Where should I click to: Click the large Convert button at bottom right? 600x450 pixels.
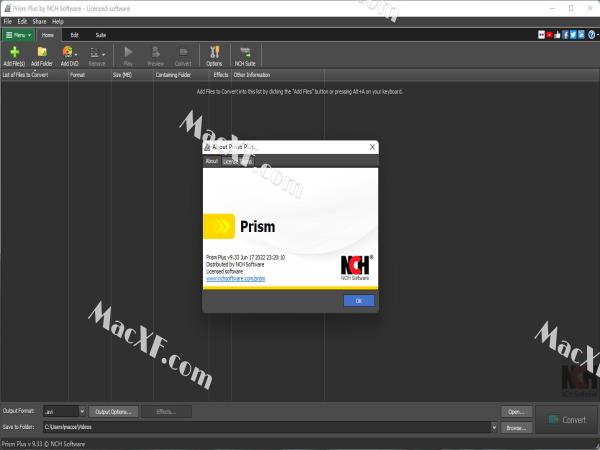(567, 420)
